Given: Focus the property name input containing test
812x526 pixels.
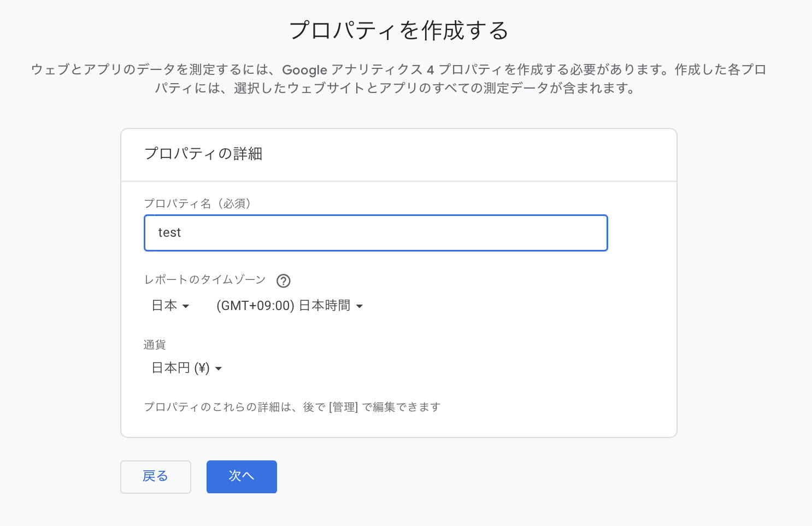Looking at the screenshot, I should [375, 232].
